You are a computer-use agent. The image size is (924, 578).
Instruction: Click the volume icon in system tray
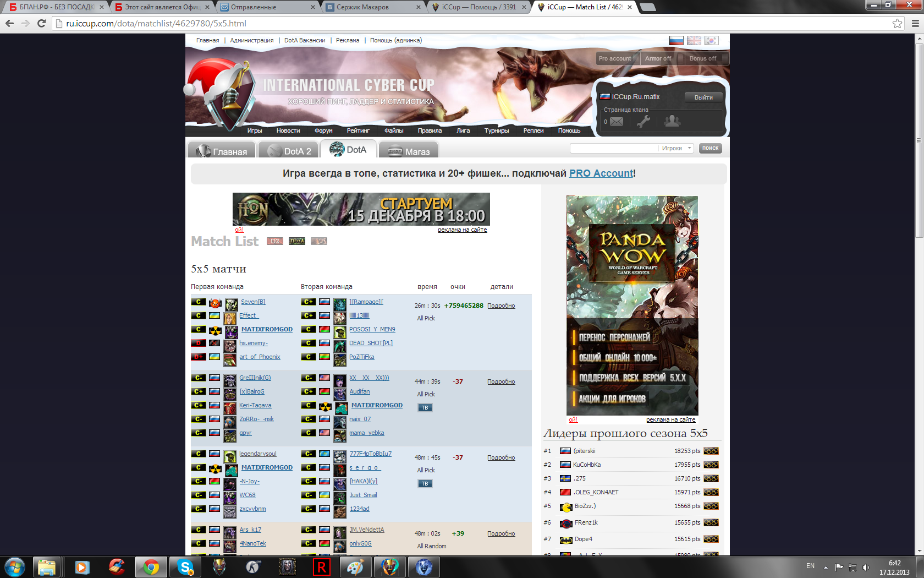pos(866,567)
